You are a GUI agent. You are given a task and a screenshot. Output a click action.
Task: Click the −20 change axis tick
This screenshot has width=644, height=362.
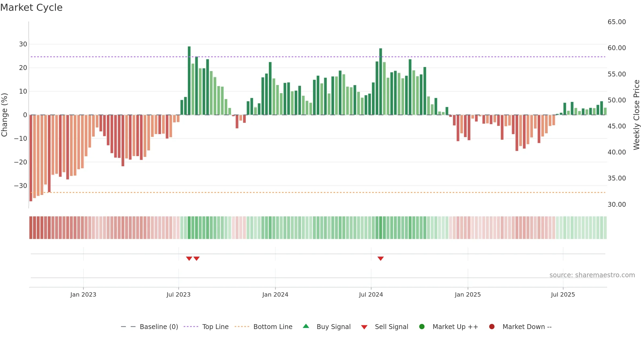[21, 162]
